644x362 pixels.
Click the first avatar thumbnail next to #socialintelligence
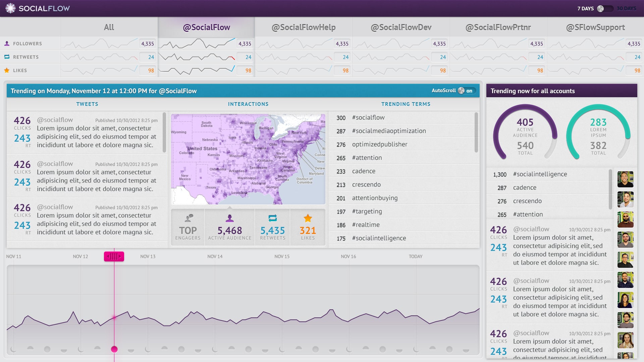[x=625, y=179]
